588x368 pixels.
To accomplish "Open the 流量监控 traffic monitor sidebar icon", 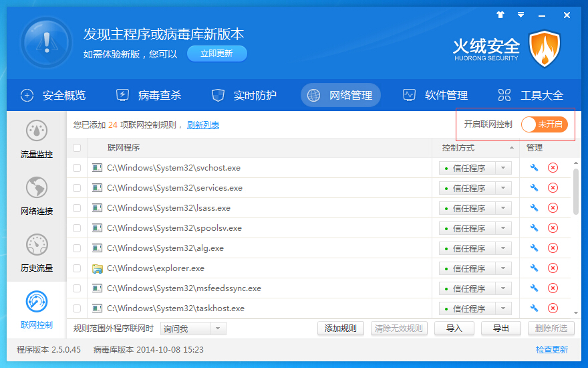I will tap(36, 132).
